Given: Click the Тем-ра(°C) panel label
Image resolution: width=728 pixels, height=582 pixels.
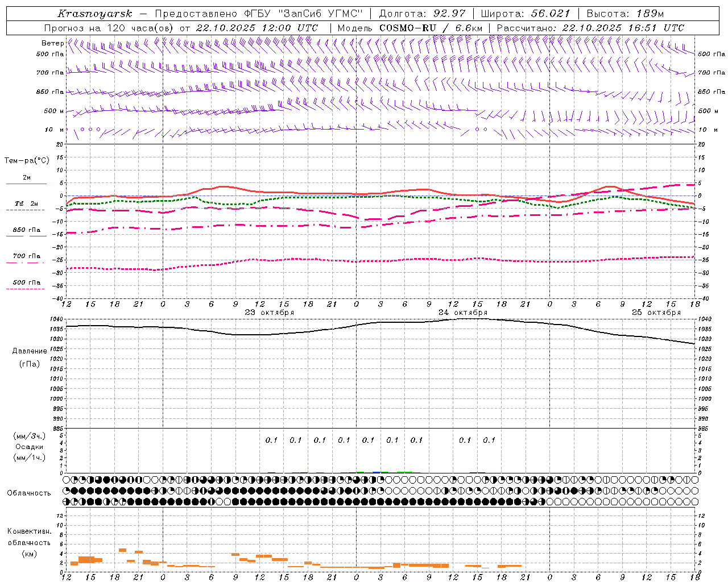Looking at the screenshot, I should coord(27,161).
